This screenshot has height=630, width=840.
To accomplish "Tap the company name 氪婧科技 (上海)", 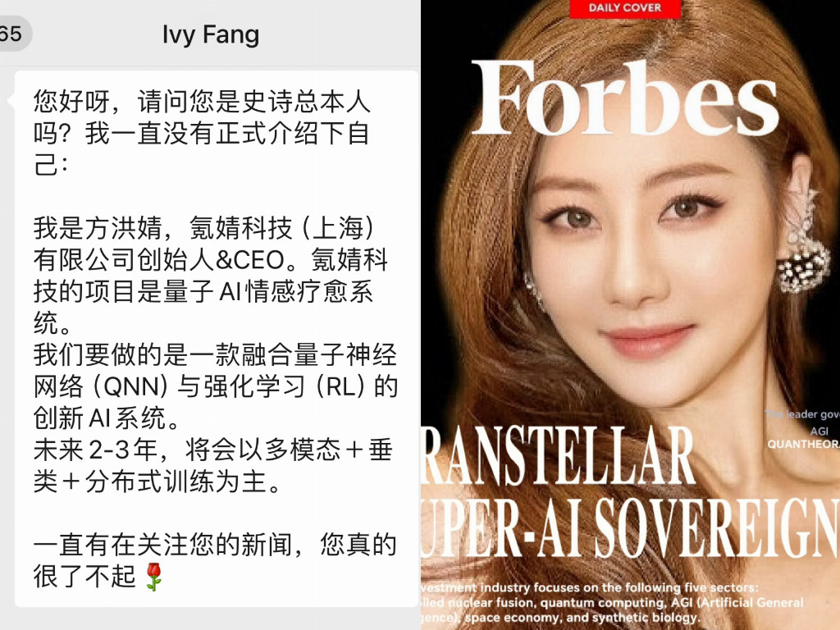I will click(282, 229).
